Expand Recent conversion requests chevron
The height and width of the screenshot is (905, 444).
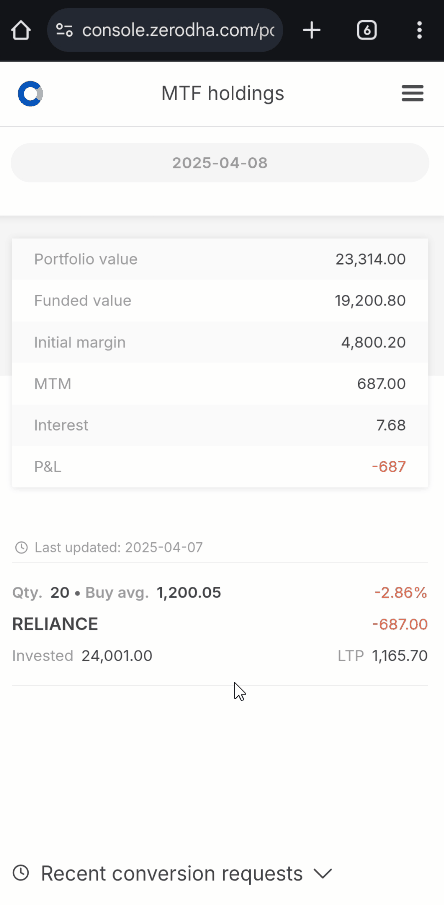pyautogui.click(x=323, y=873)
